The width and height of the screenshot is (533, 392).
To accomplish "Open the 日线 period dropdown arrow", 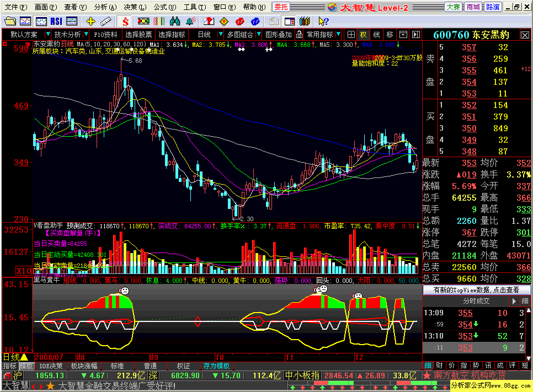I will point(221,34).
